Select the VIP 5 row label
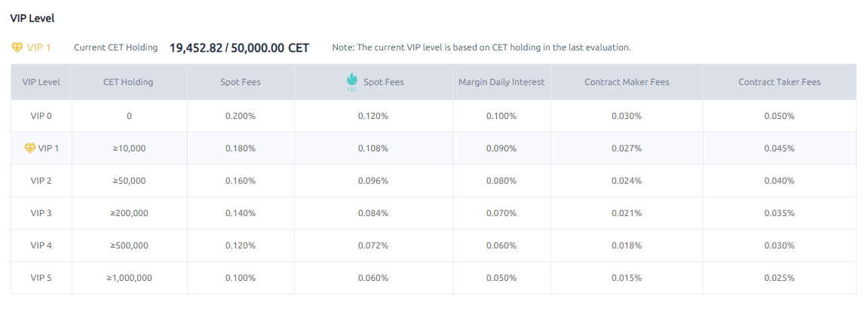868x317 pixels. [41, 278]
